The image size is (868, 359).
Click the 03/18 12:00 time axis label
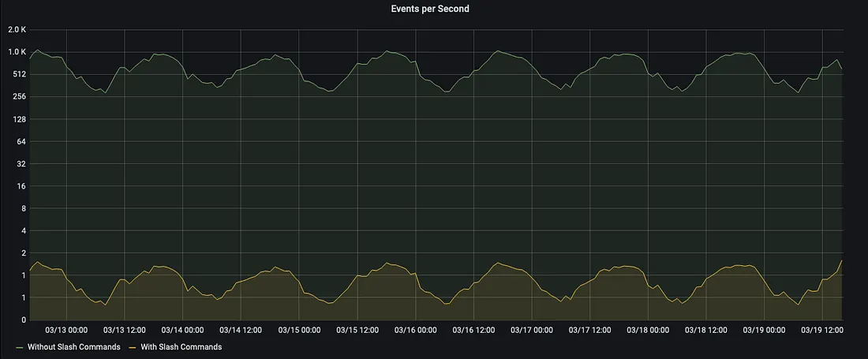pyautogui.click(x=705, y=330)
